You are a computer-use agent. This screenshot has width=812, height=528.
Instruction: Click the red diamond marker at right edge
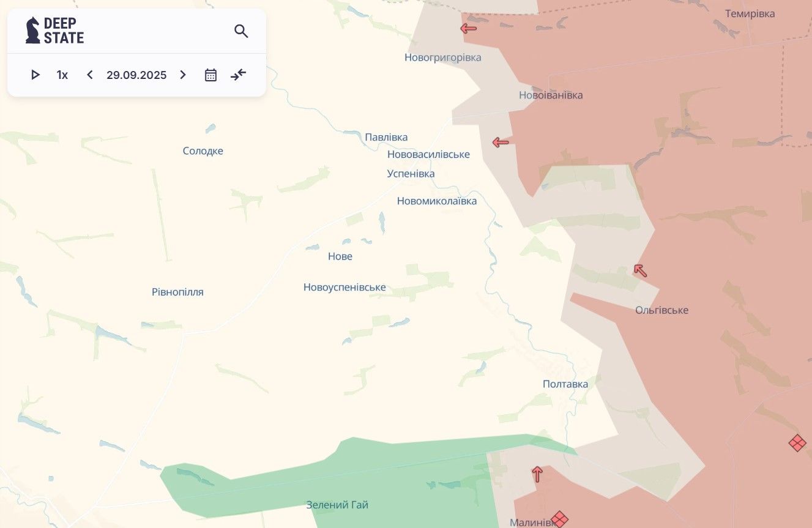797,443
